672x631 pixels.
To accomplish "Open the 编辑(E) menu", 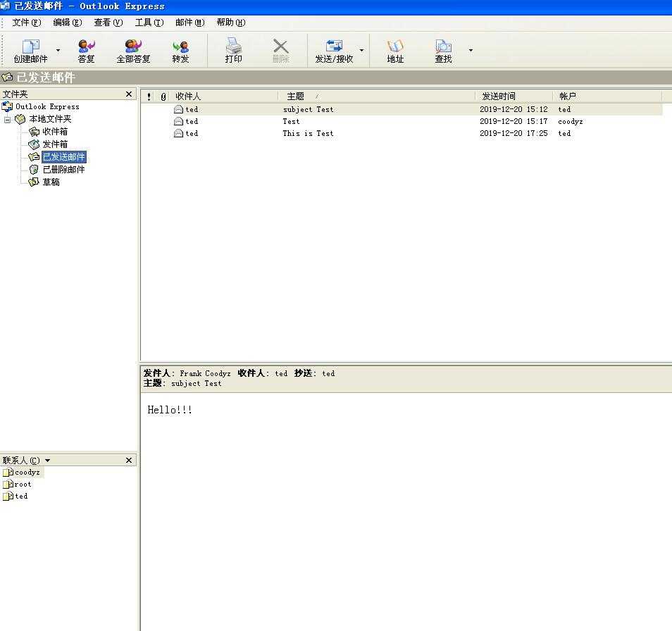I will 68,23.
